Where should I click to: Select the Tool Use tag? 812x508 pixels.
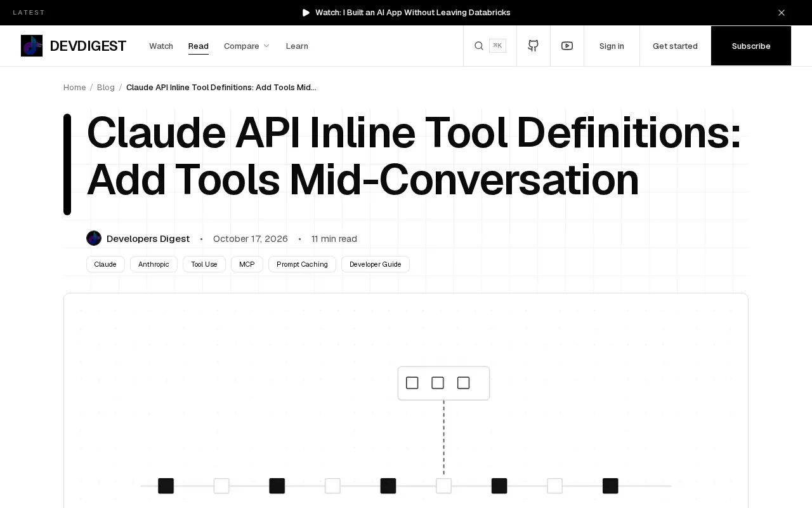point(204,264)
